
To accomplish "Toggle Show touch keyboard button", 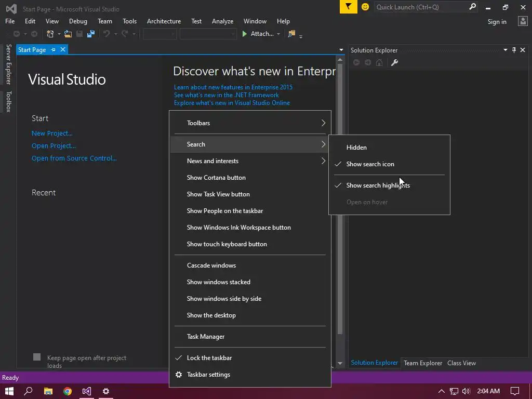I will pyautogui.click(x=250, y=244).
